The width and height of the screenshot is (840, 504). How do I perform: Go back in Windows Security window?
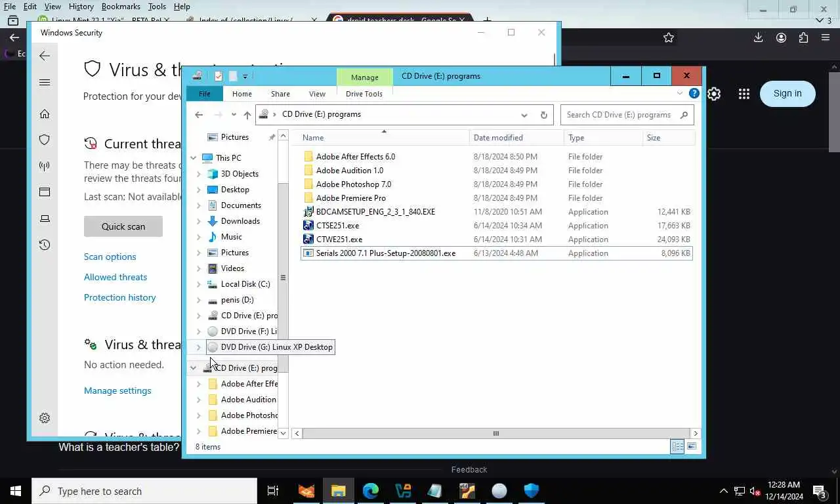45,56
